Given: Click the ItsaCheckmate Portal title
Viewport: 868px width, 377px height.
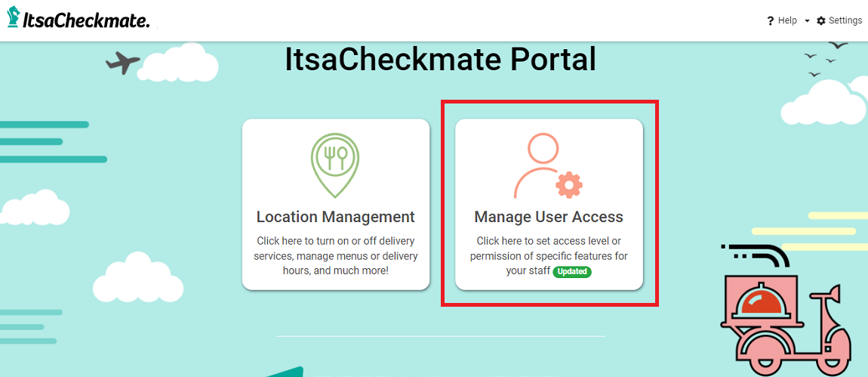Looking at the screenshot, I should point(440,60).
